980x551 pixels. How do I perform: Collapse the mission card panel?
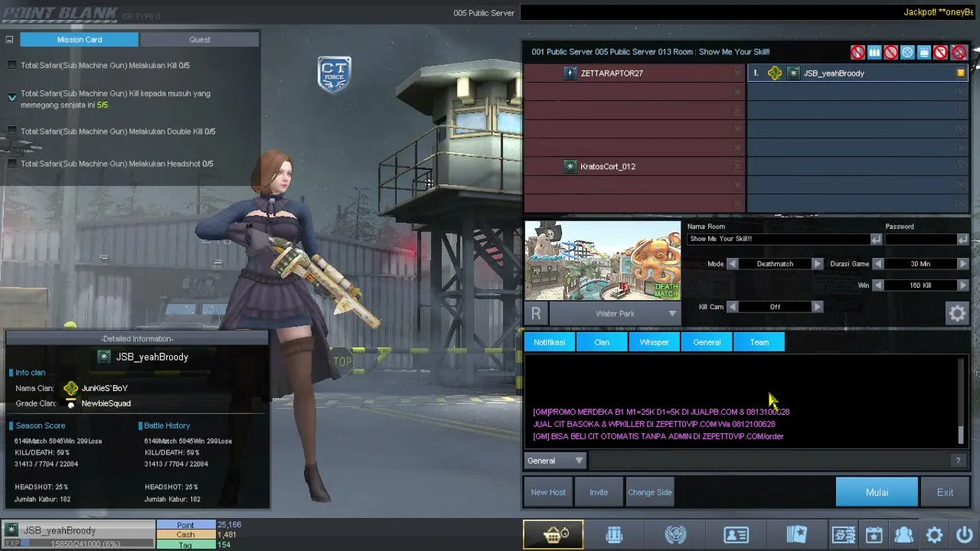(x=9, y=40)
